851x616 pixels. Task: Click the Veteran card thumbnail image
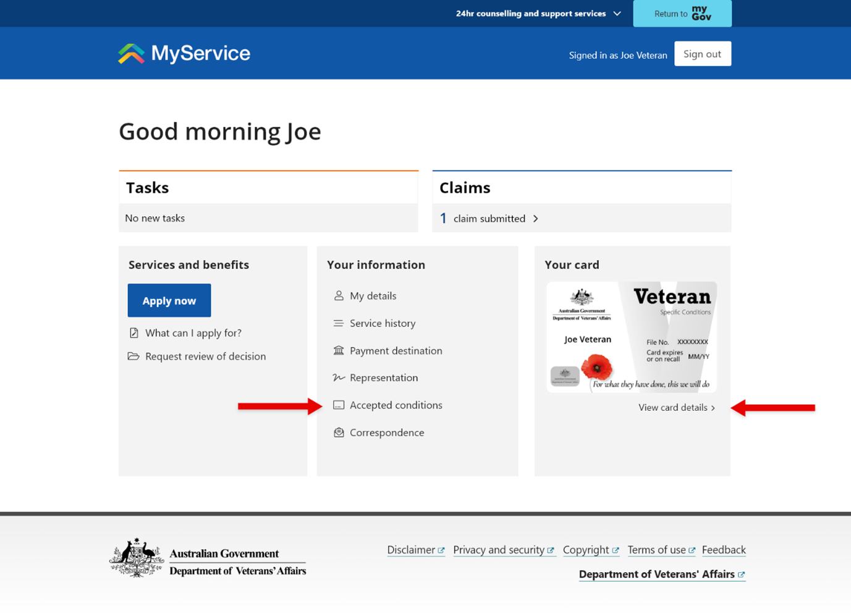coord(631,337)
